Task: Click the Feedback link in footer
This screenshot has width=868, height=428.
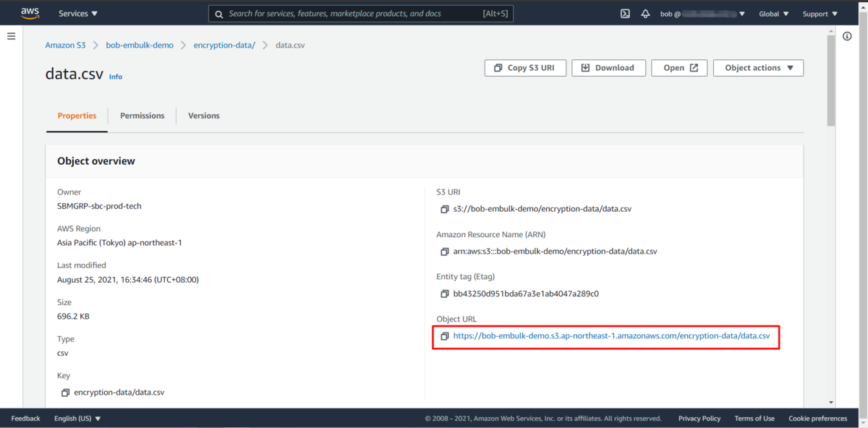Action: point(26,419)
